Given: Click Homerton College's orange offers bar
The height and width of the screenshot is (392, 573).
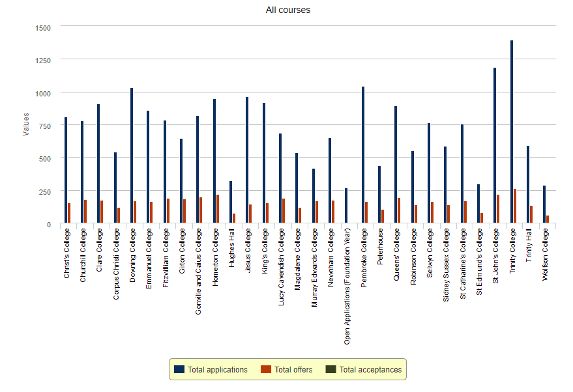Looking at the screenshot, I should (218, 209).
